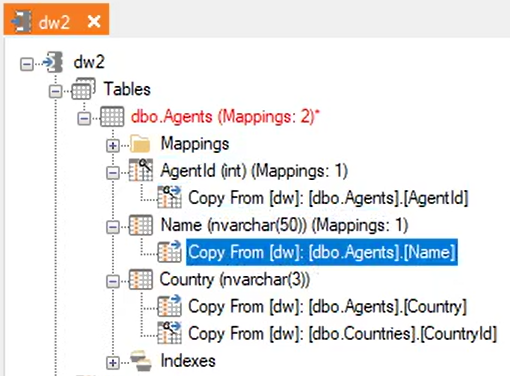
Task: Close the dw2 tab
Action: [94, 22]
